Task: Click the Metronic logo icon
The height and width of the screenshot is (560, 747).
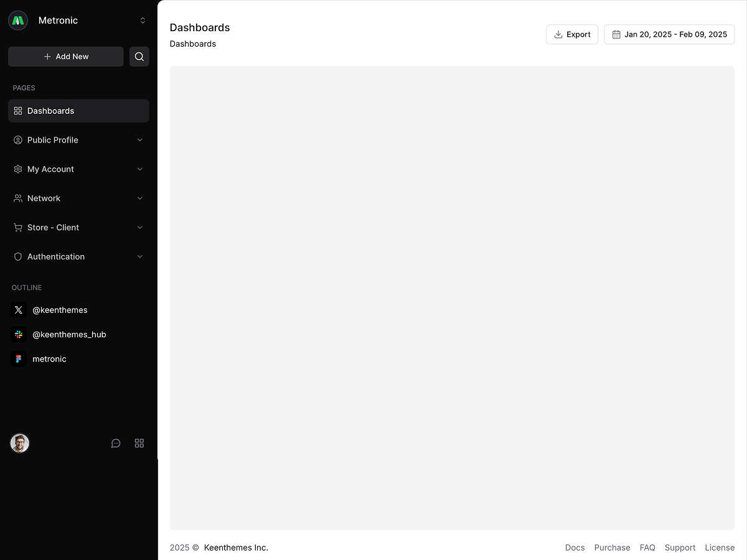Action: [18, 21]
